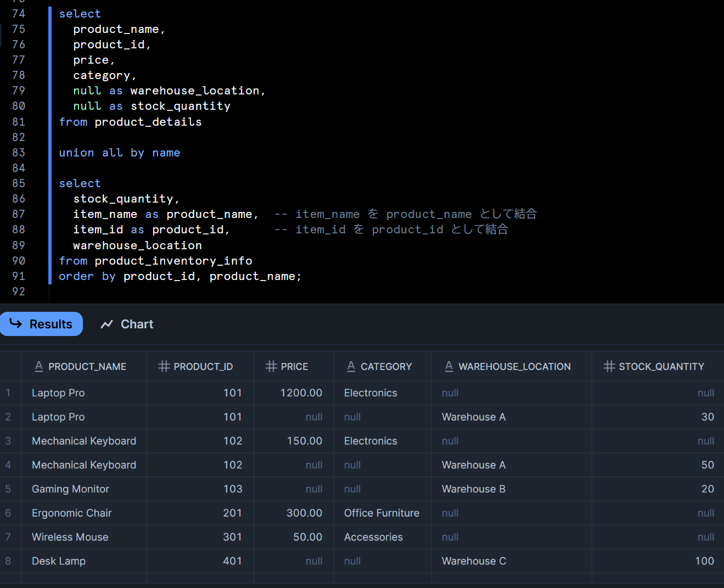The image size is (724, 588).
Task: Place cursor on 'union all by name' line
Action: pos(120,153)
